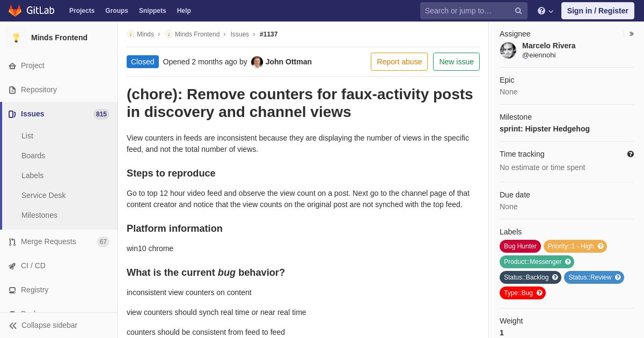
Task: Click the John Ottman author link
Action: pos(288,62)
